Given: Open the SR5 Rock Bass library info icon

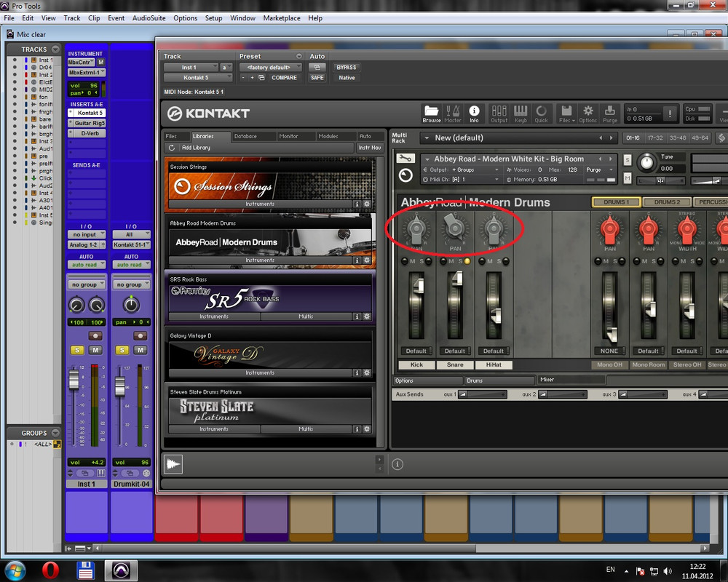Looking at the screenshot, I should [x=357, y=316].
